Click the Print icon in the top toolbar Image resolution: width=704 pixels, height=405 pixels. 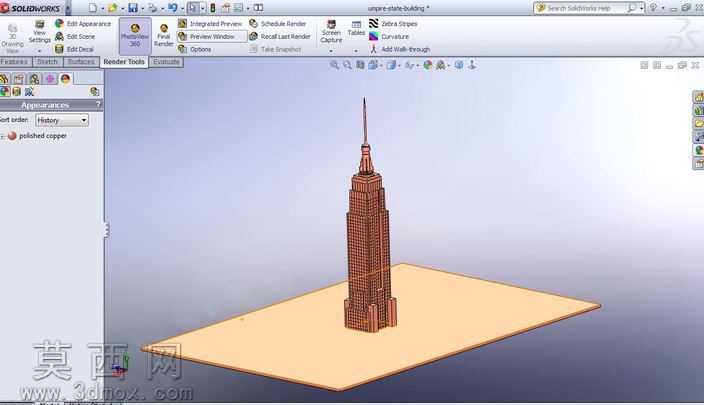[x=153, y=8]
